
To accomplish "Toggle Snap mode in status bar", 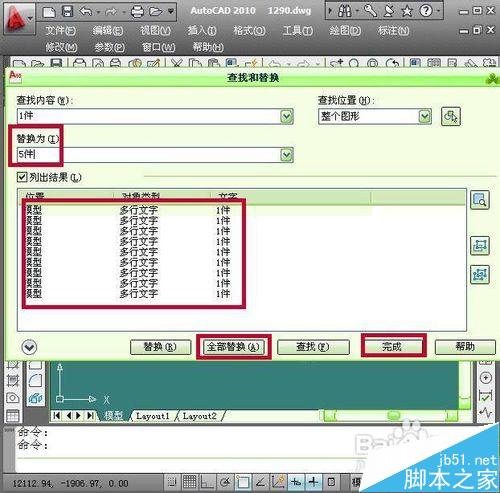I will click(x=172, y=482).
